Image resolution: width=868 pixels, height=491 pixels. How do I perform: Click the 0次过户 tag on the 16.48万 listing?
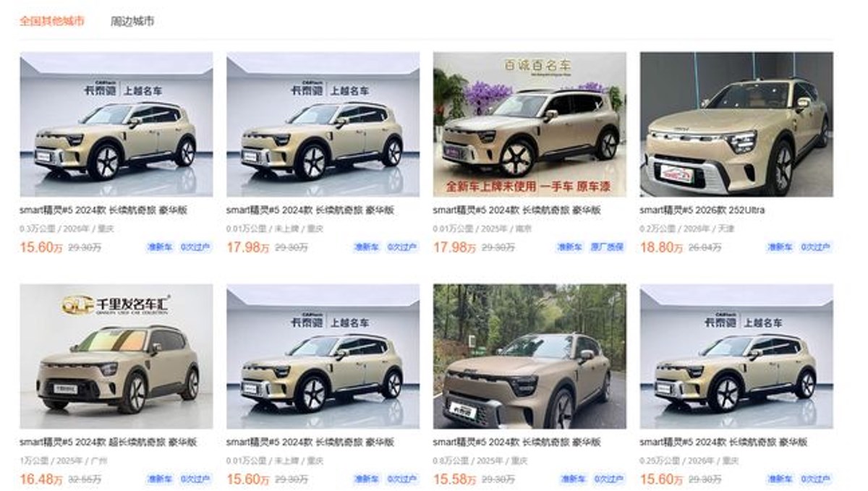(x=195, y=479)
